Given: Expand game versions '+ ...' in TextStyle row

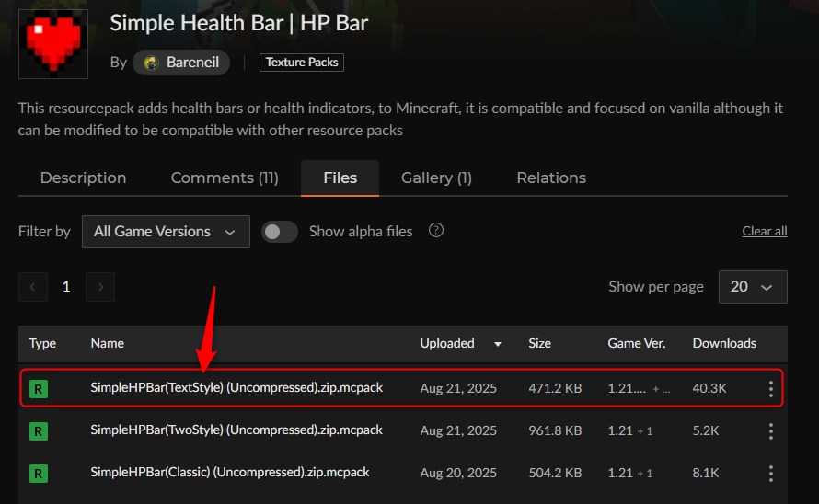Looking at the screenshot, I should pyautogui.click(x=662, y=389).
